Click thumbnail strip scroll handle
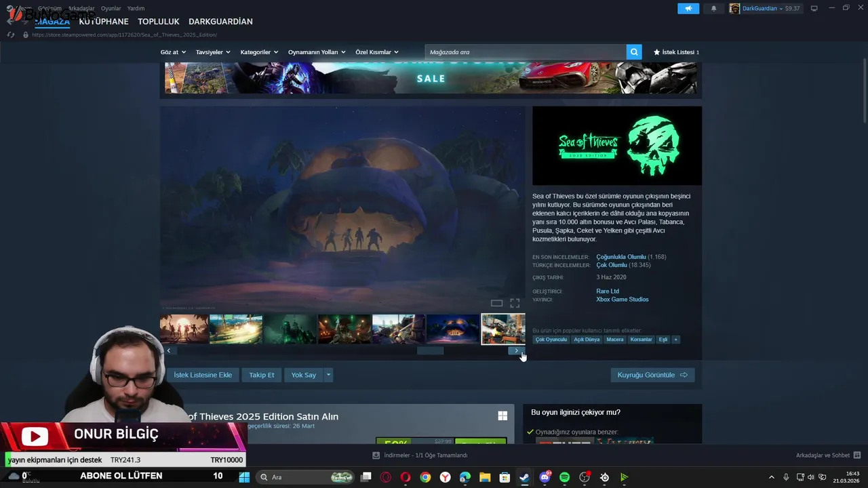Image resolution: width=868 pixels, height=488 pixels. (430, 350)
